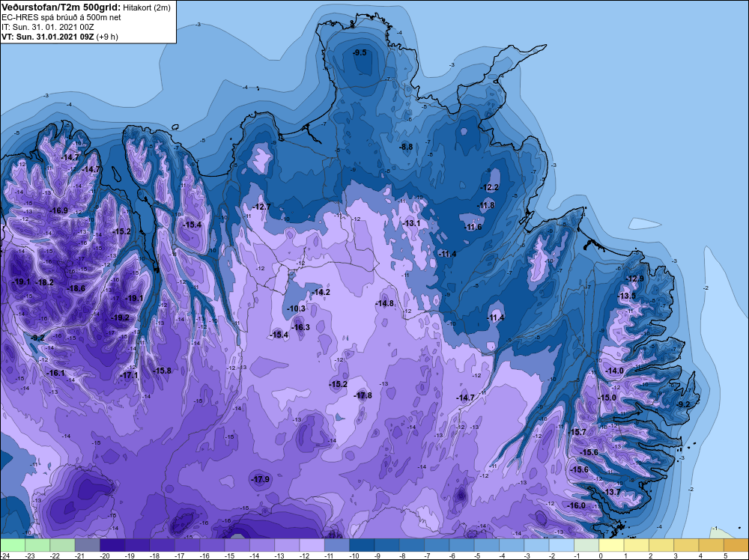Select the -14.0 temperature label

[x=614, y=371]
